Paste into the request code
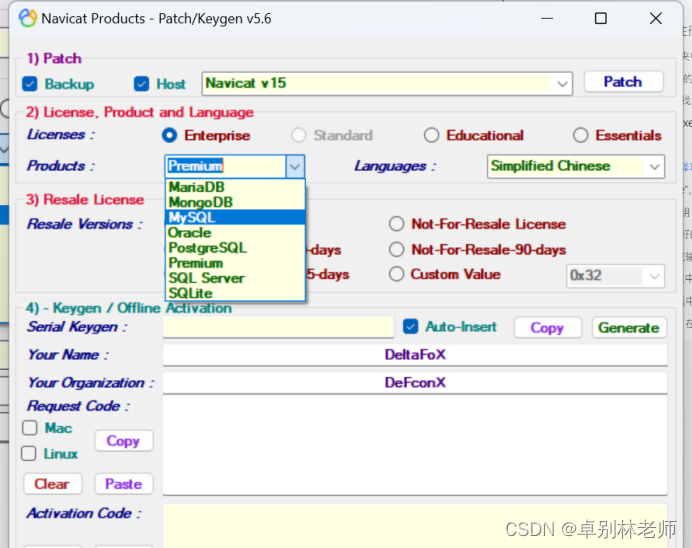Image resolution: width=692 pixels, height=548 pixels. [x=124, y=484]
